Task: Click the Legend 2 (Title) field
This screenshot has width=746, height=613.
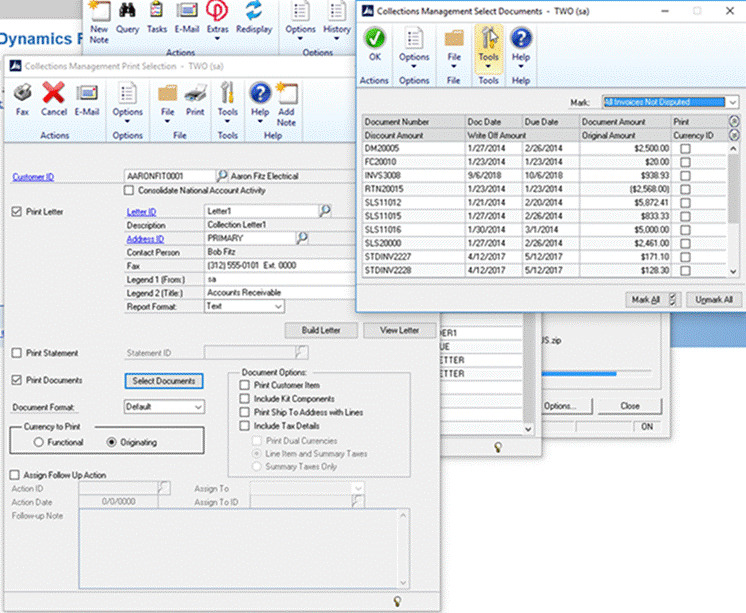Action: click(280, 293)
